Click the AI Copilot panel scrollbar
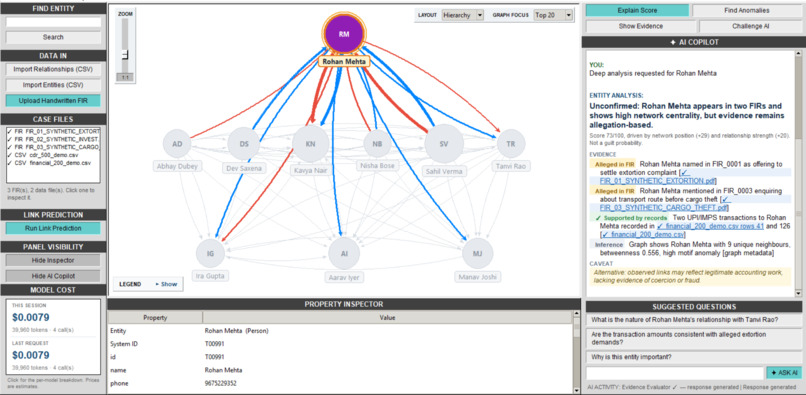 pos(798,173)
